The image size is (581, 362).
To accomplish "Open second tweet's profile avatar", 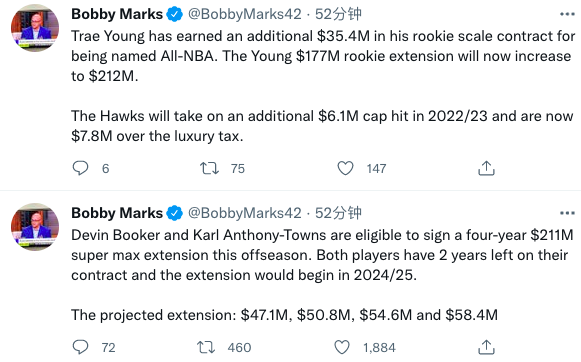I will 35,227.
